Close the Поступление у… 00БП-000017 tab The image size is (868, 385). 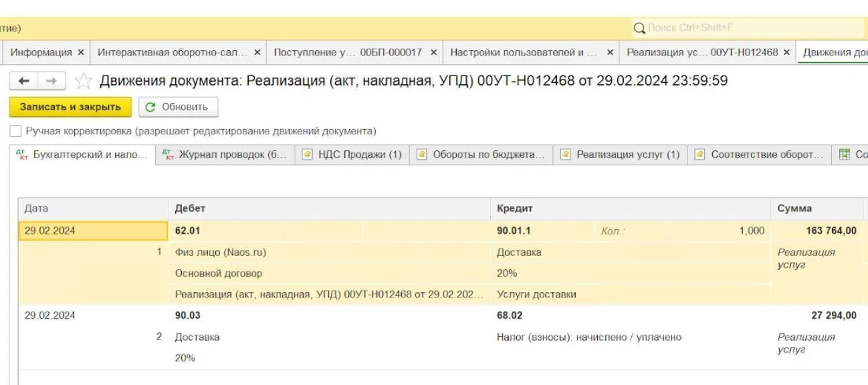point(433,52)
